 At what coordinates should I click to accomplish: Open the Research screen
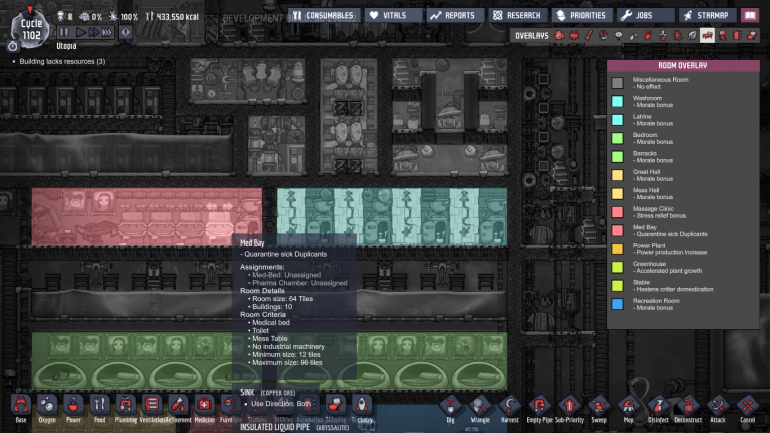tap(518, 15)
